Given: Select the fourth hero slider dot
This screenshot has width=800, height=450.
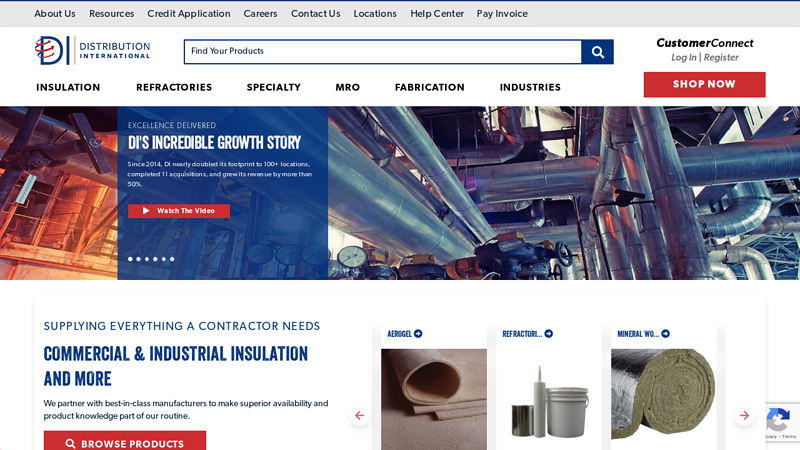Looking at the screenshot, I should [156, 259].
